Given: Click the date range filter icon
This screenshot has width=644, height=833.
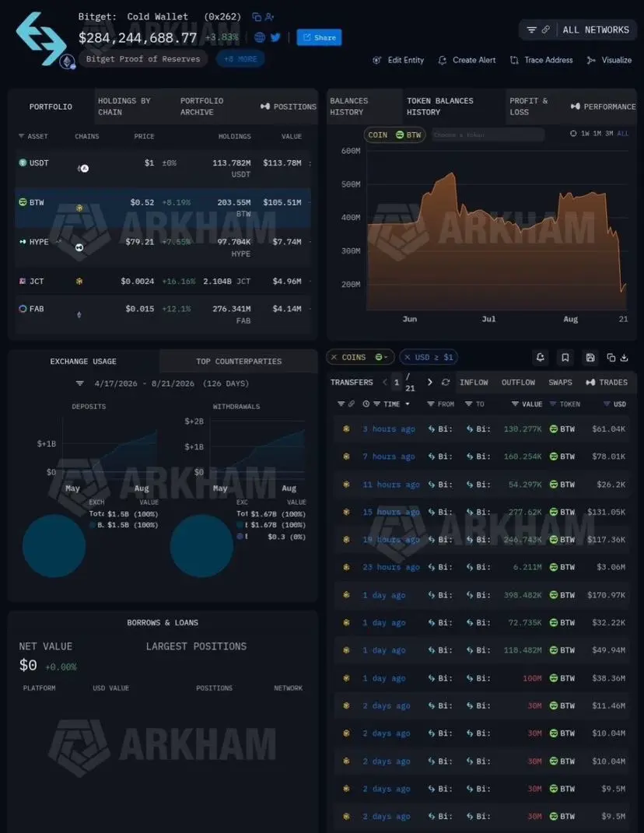Looking at the screenshot, I should tap(79, 383).
